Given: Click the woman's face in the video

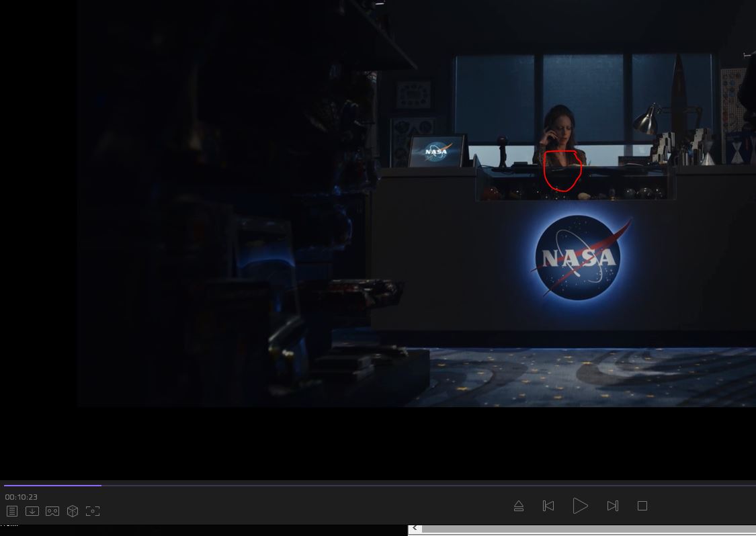Looking at the screenshot, I should click(x=562, y=132).
